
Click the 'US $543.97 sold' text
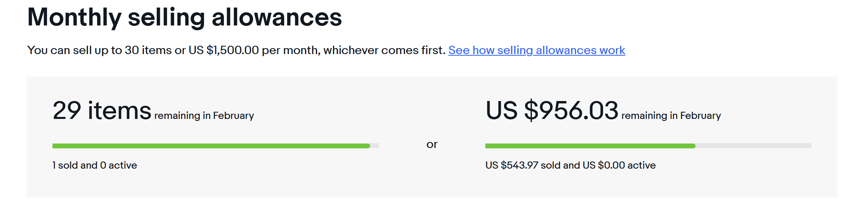[x=522, y=165]
